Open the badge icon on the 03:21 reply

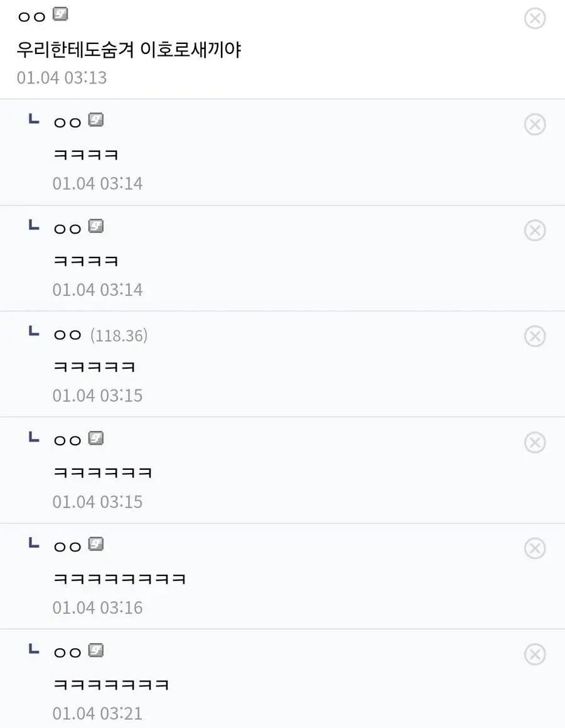[95, 650]
